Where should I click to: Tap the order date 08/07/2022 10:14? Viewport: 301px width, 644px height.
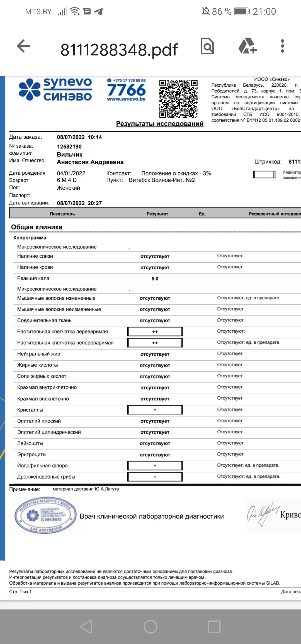pos(79,137)
